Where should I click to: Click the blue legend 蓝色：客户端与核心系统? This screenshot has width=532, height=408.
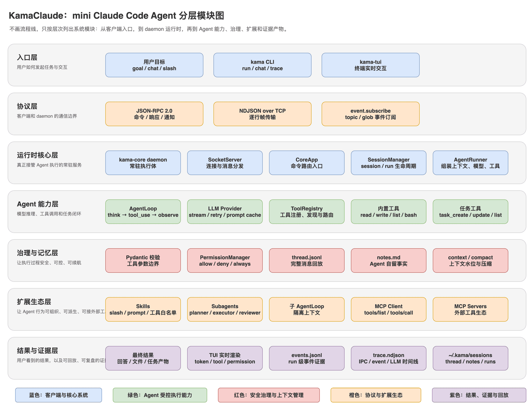point(59,395)
